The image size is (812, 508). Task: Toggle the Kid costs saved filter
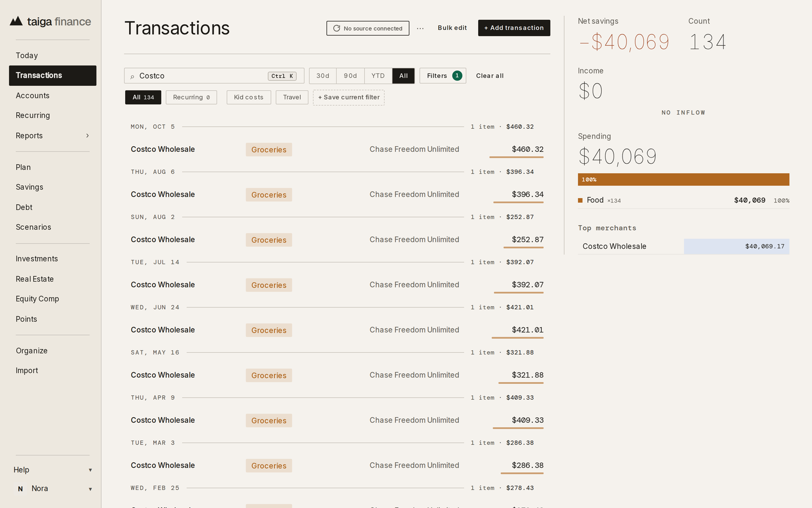(x=249, y=97)
